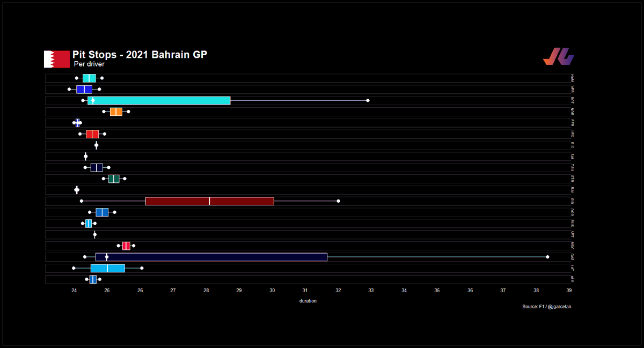Screen dimensions: 644x348
Task: Select the MSC row red box
Action: [x=126, y=246]
